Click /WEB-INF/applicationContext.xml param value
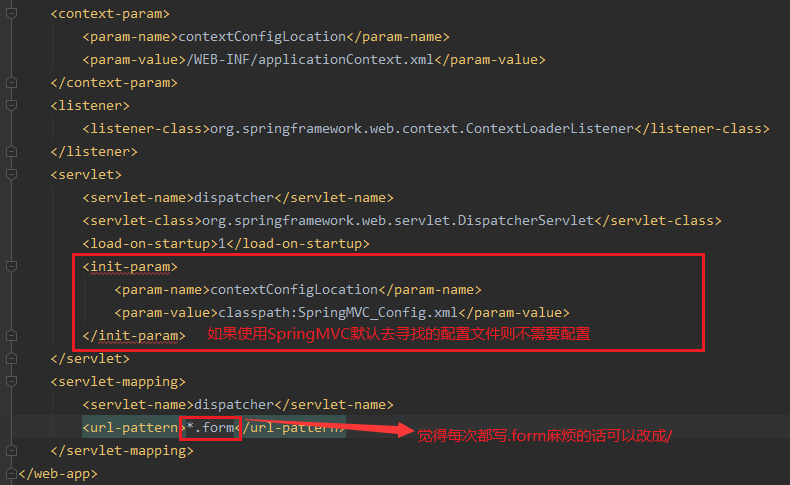This screenshot has height=485, width=790. 310,60
